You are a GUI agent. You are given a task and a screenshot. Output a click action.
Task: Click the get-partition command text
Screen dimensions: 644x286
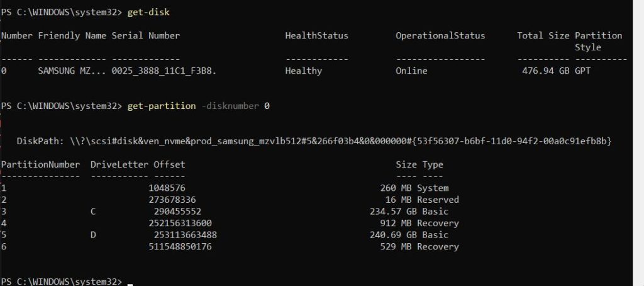(x=161, y=106)
